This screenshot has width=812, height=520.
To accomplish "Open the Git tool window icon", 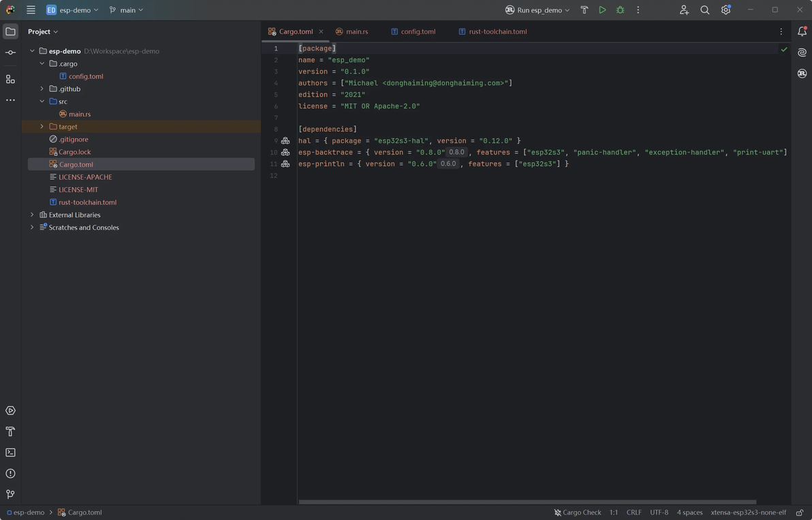I will [10, 494].
